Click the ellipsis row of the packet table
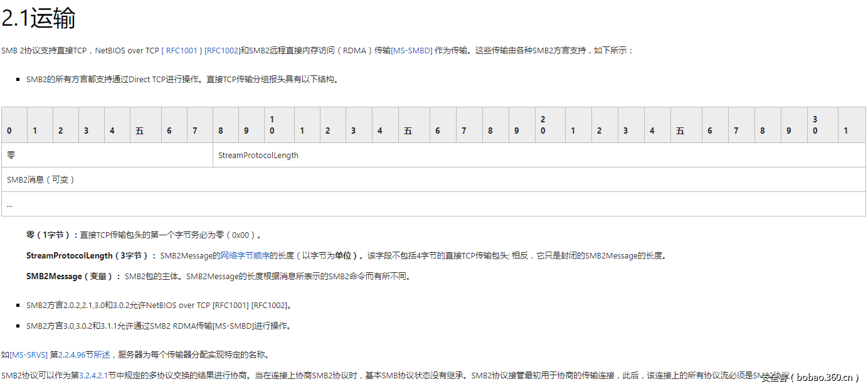 click(x=9, y=204)
